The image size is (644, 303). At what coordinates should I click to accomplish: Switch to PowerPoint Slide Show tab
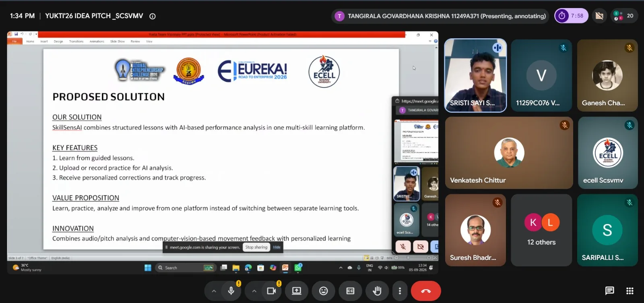pyautogui.click(x=118, y=41)
